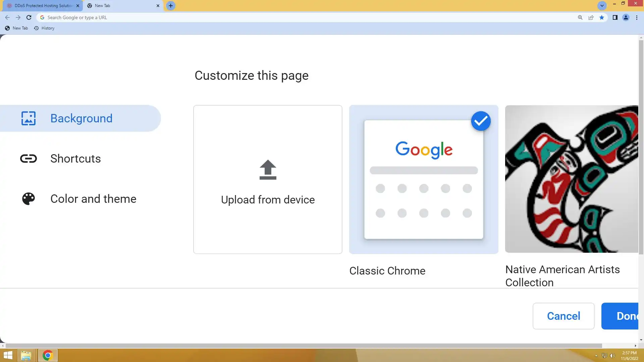The width and height of the screenshot is (644, 362).
Task: Click the Windows Start button
Action: pyautogui.click(x=8, y=355)
